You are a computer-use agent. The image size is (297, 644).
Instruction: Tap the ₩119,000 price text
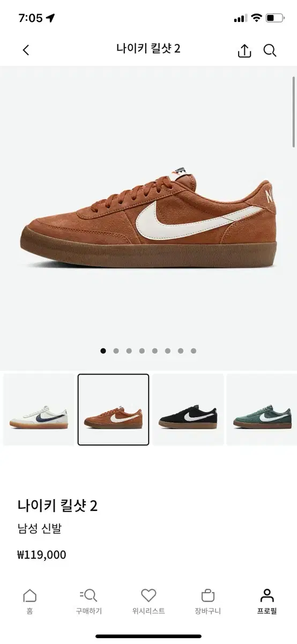(42, 555)
